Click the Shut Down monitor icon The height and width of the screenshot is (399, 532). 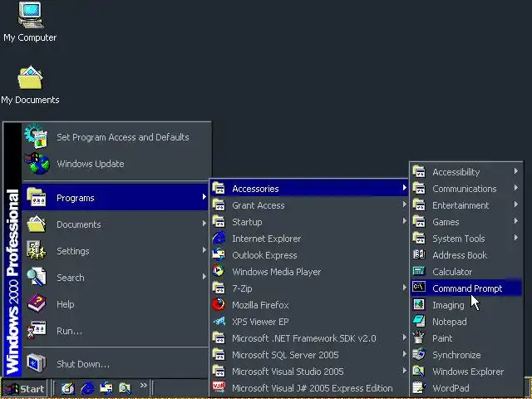click(37, 363)
